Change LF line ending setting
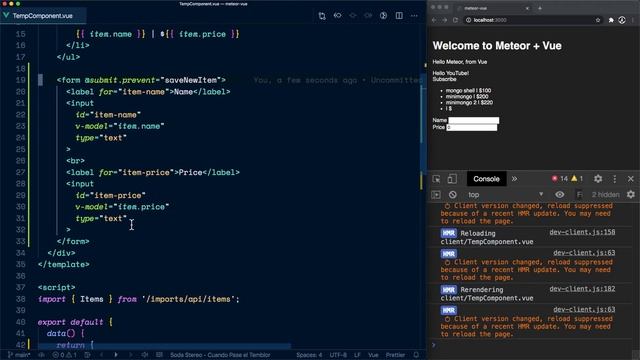 (357, 355)
